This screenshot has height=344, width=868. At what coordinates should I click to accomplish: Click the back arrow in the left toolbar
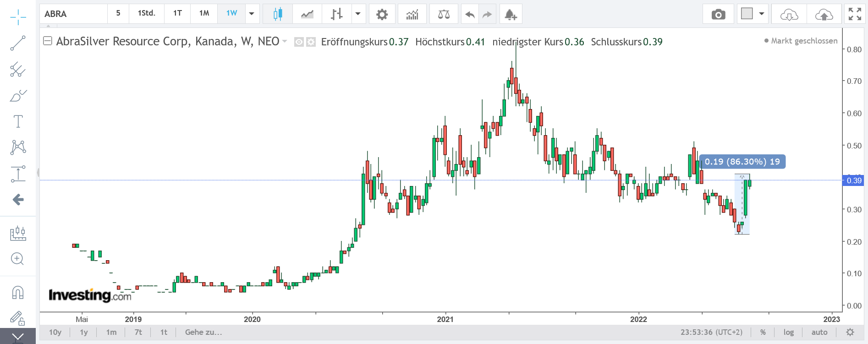18,199
